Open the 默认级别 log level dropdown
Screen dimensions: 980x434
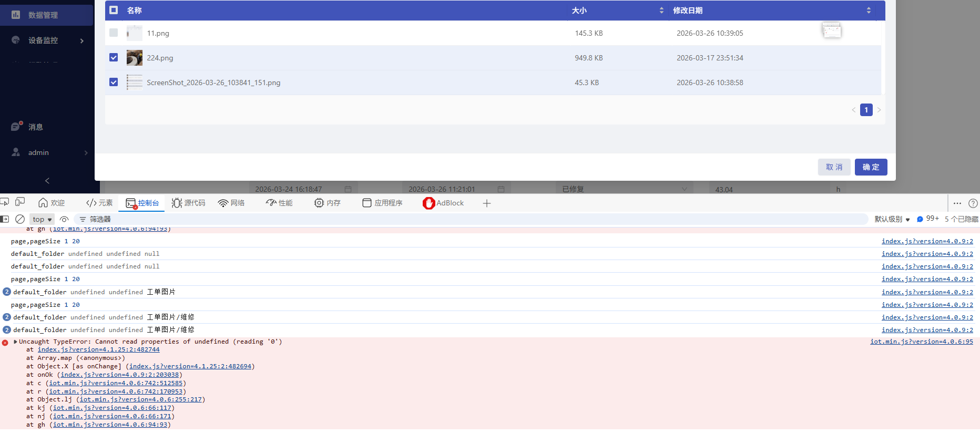(x=892, y=219)
